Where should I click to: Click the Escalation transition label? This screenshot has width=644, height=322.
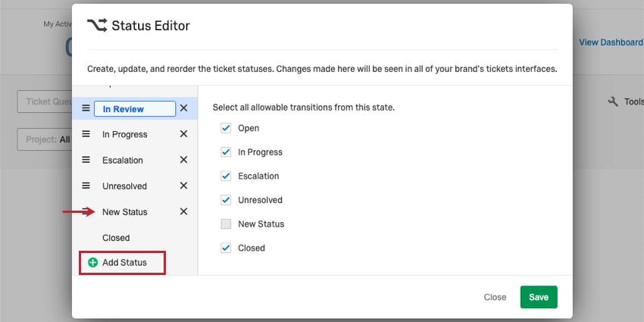tap(258, 176)
